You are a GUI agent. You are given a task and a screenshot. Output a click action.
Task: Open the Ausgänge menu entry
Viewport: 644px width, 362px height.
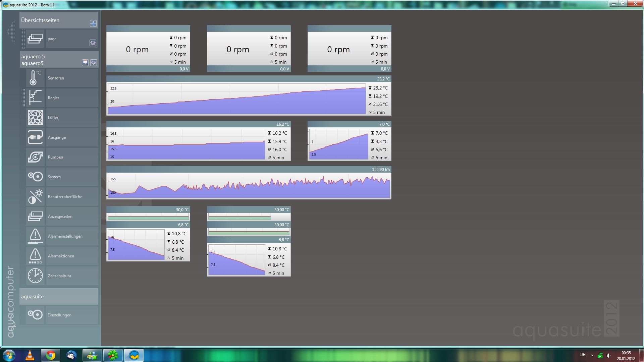coord(72,137)
